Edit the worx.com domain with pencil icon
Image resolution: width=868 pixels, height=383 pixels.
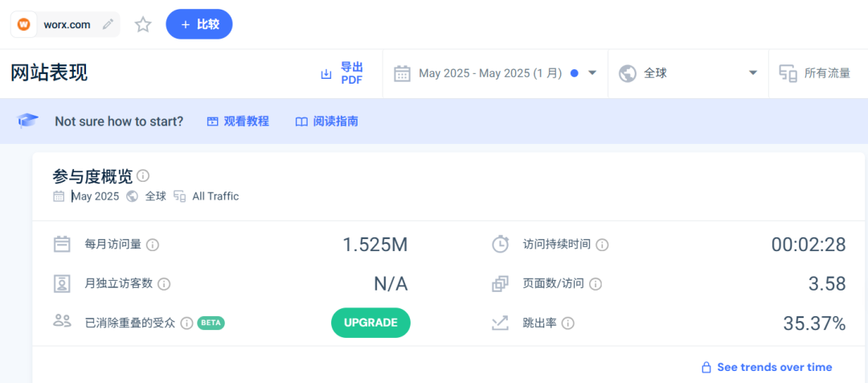[108, 24]
